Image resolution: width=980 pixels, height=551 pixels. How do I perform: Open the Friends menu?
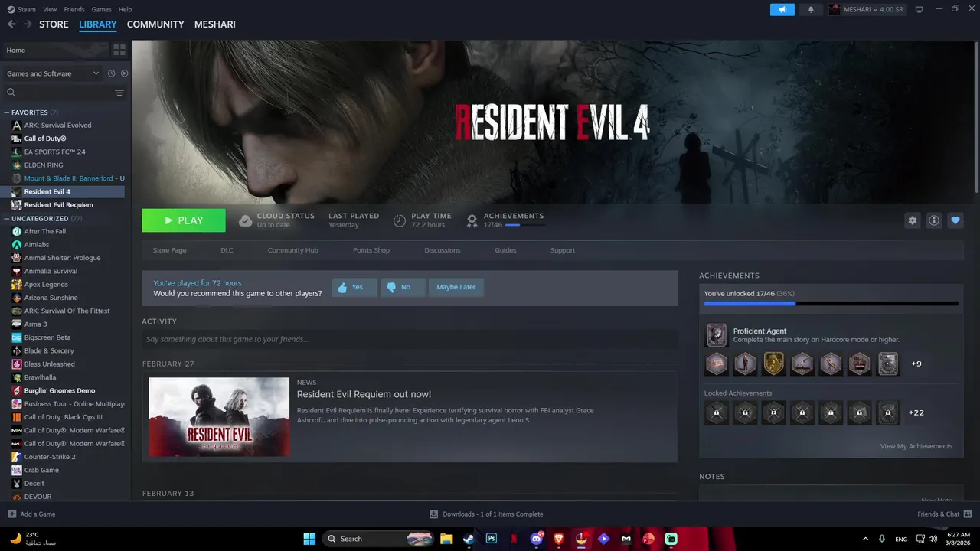click(74, 9)
